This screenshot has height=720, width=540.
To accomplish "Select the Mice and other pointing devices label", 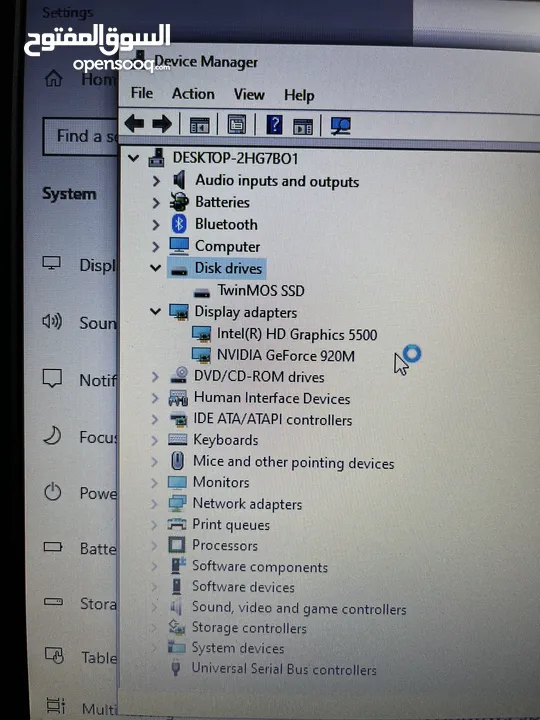I will (x=293, y=462).
